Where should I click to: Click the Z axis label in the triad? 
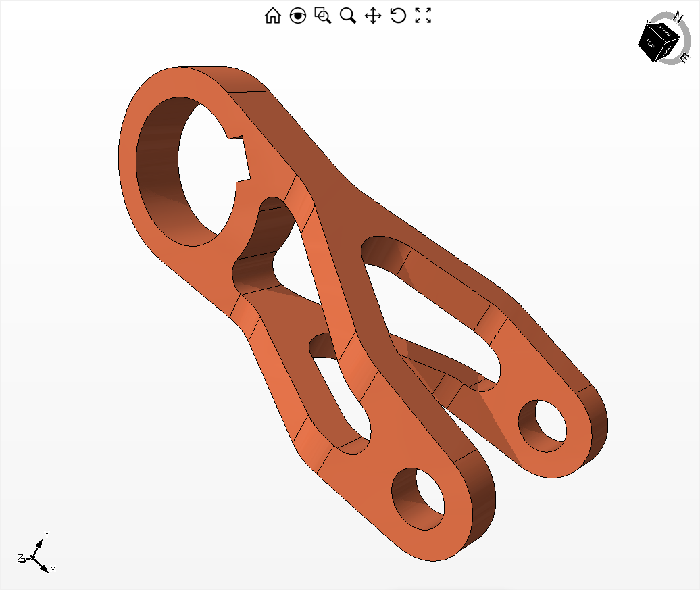click(x=20, y=557)
